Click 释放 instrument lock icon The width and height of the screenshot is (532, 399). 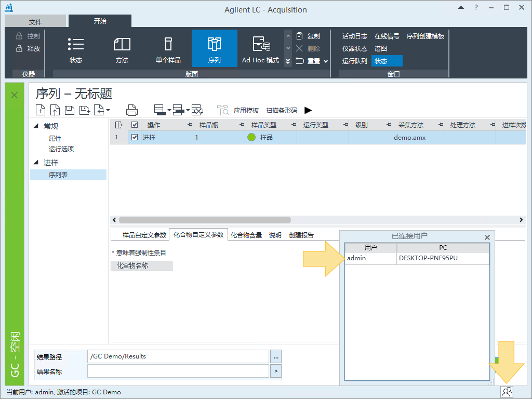point(19,48)
